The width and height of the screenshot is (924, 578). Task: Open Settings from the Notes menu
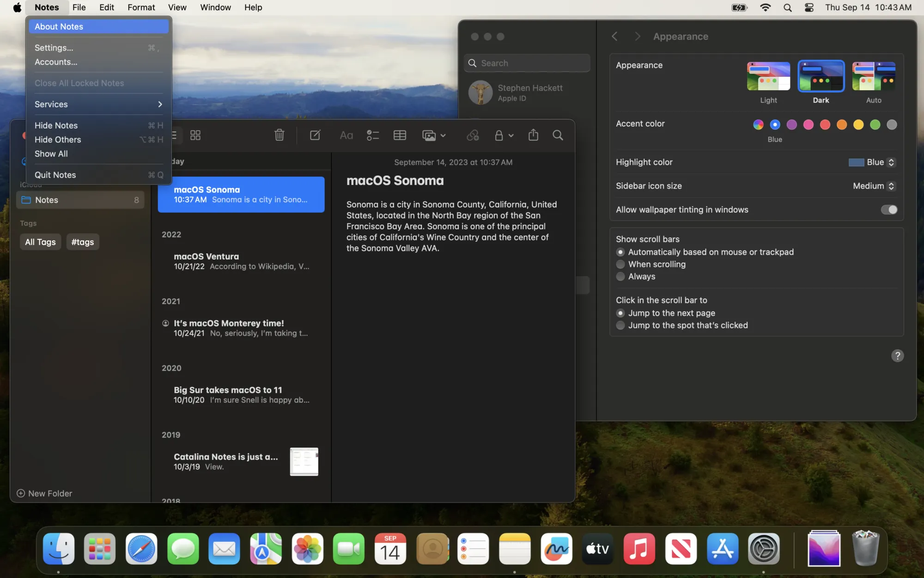click(54, 47)
